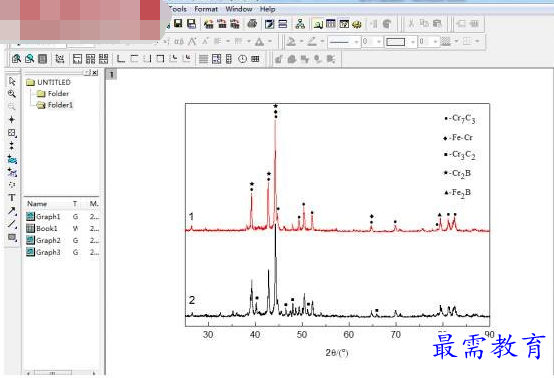
Task: Open the Format menu
Action: click(x=206, y=9)
